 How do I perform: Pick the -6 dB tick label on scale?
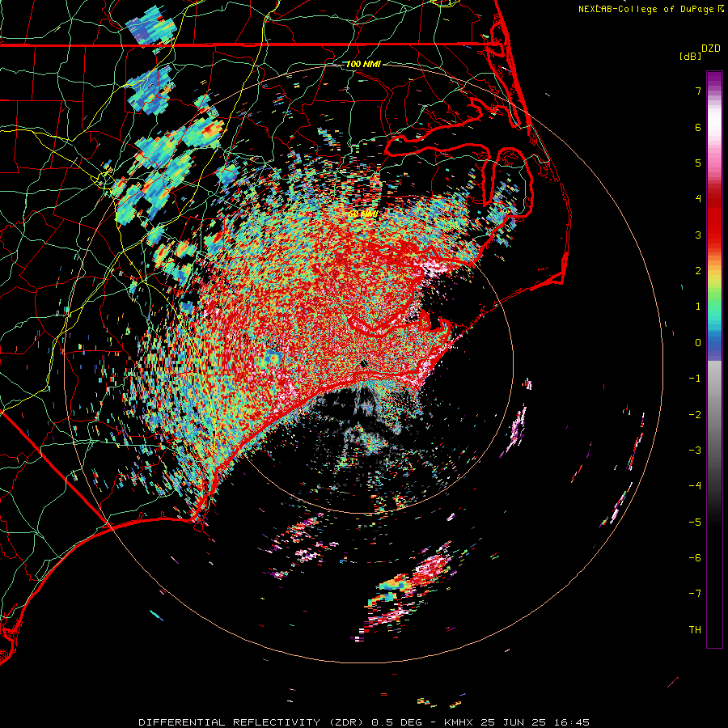tap(695, 558)
